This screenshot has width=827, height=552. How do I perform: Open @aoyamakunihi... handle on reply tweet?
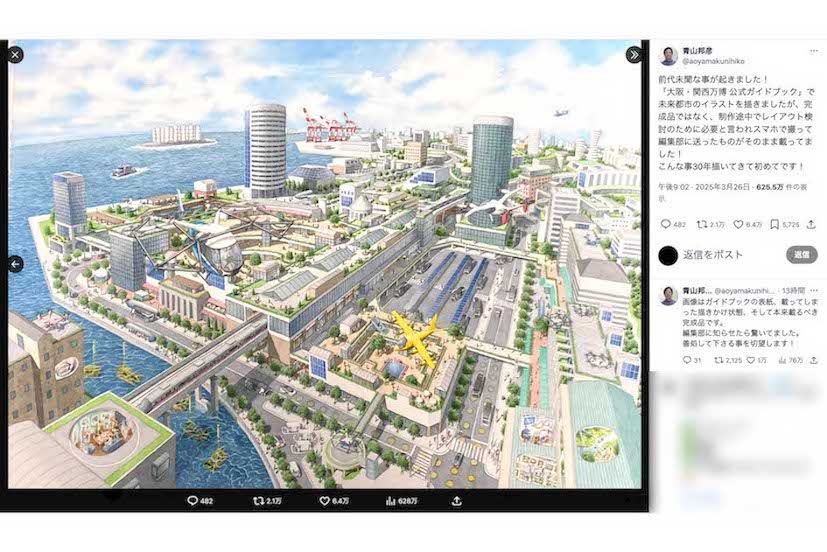[x=745, y=291]
